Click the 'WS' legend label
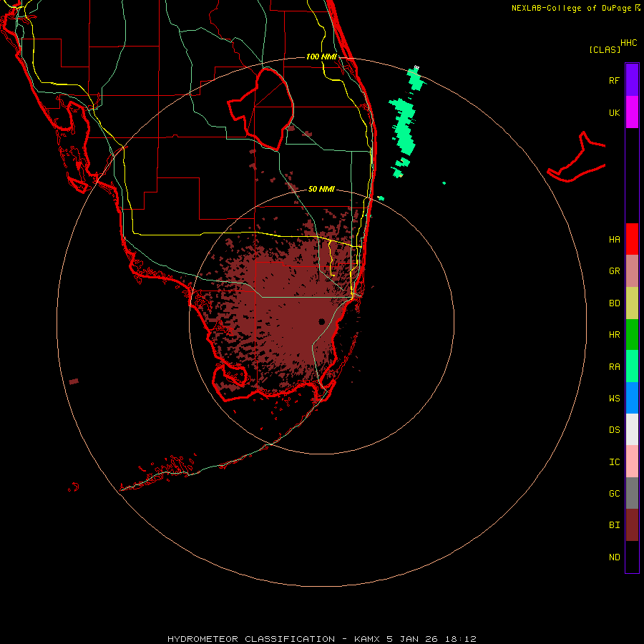The height and width of the screenshot is (644, 644). click(x=614, y=399)
